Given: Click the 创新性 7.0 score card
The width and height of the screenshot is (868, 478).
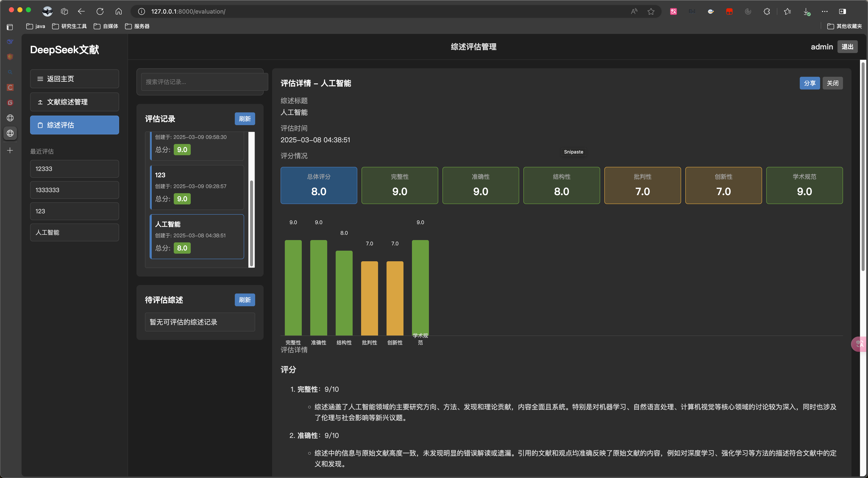Looking at the screenshot, I should tap(723, 185).
